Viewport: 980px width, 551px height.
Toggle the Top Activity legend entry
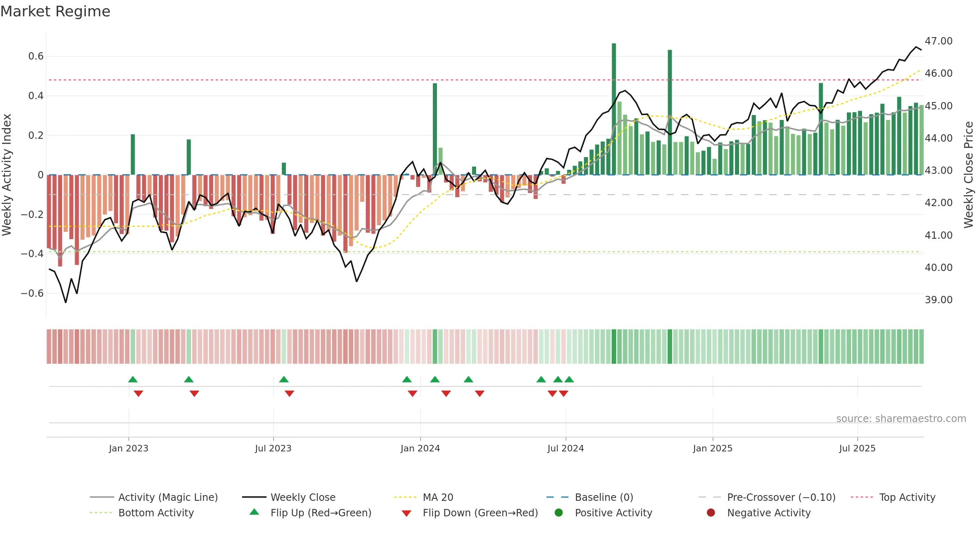point(893,497)
